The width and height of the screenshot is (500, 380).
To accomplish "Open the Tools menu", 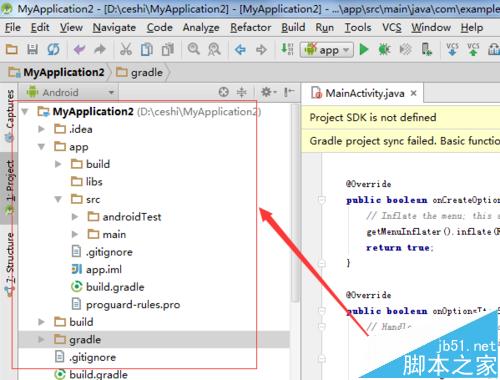I will click(358, 27).
